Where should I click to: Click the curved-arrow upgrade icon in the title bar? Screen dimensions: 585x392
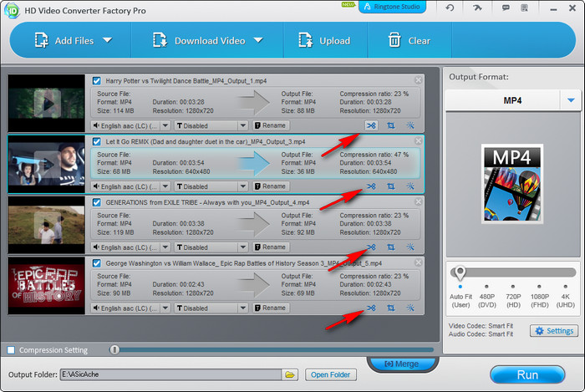[477, 8]
